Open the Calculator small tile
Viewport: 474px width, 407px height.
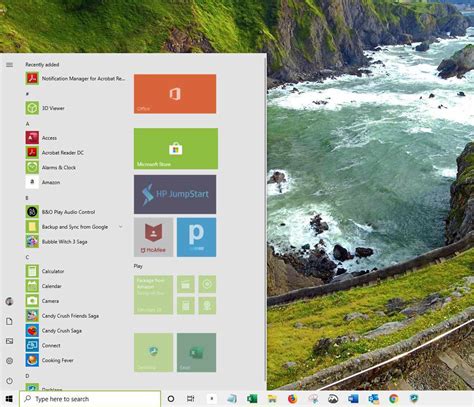[x=186, y=305]
